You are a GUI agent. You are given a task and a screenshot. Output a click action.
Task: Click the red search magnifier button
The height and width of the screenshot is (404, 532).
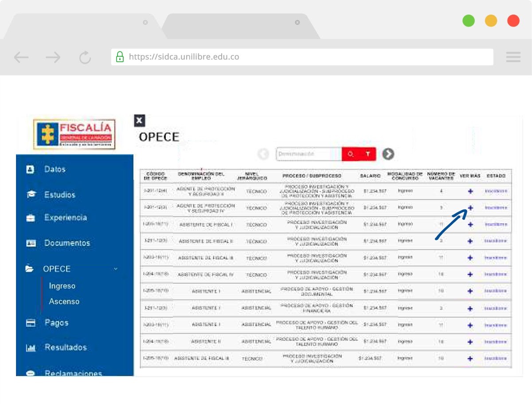coord(350,154)
